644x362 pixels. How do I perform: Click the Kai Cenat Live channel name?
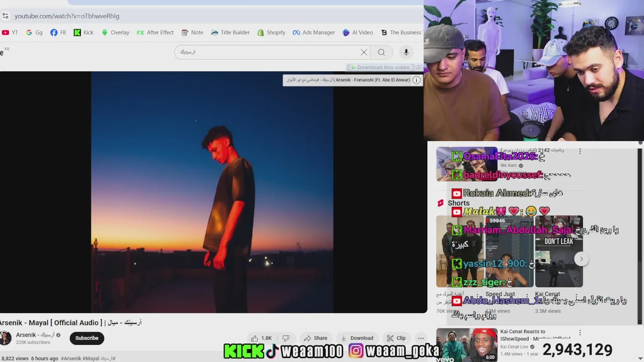[514, 347]
